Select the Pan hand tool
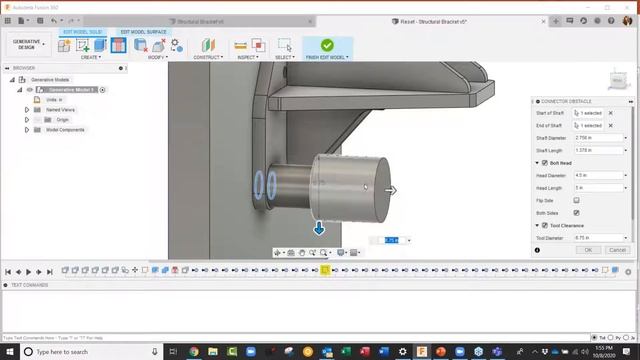 [302, 253]
